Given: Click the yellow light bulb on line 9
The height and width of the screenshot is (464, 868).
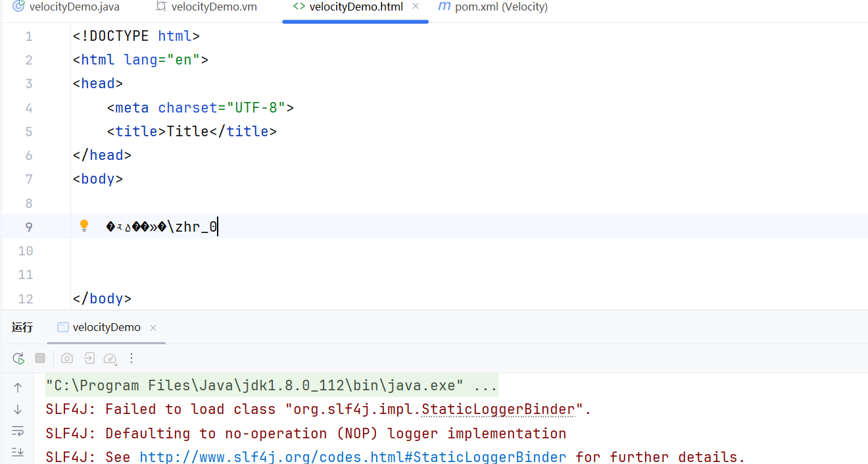Looking at the screenshot, I should (84, 226).
